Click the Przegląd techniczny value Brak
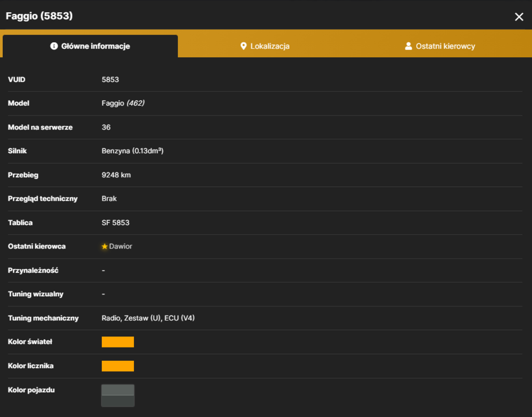Image resolution: width=532 pixels, height=417 pixels. 109,199
